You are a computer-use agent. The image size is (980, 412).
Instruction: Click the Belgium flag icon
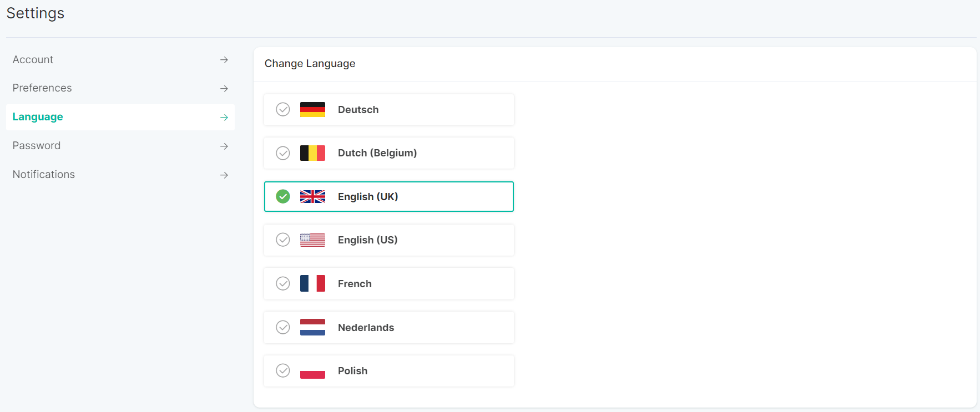click(312, 153)
